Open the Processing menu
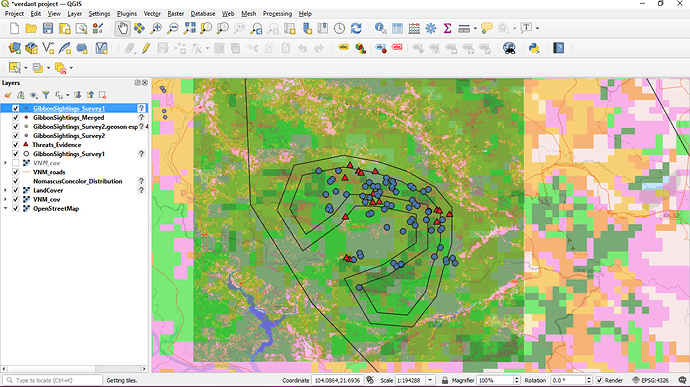 coord(277,14)
